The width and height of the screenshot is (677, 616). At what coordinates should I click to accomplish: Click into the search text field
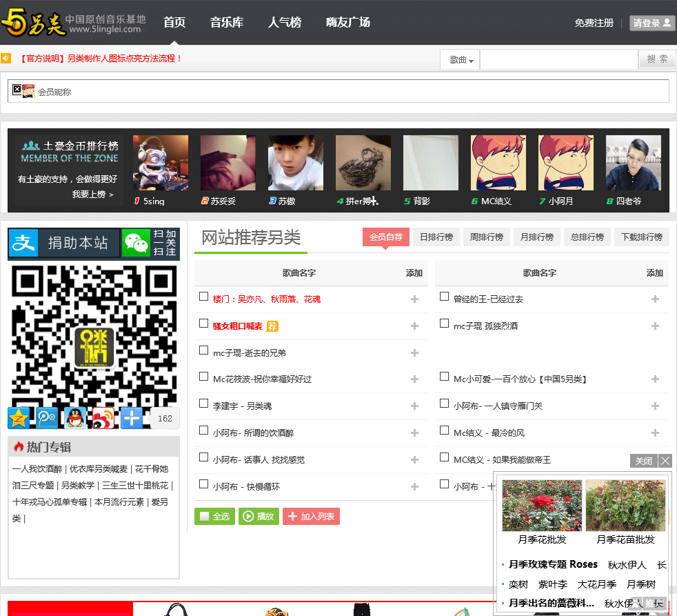click(x=559, y=59)
